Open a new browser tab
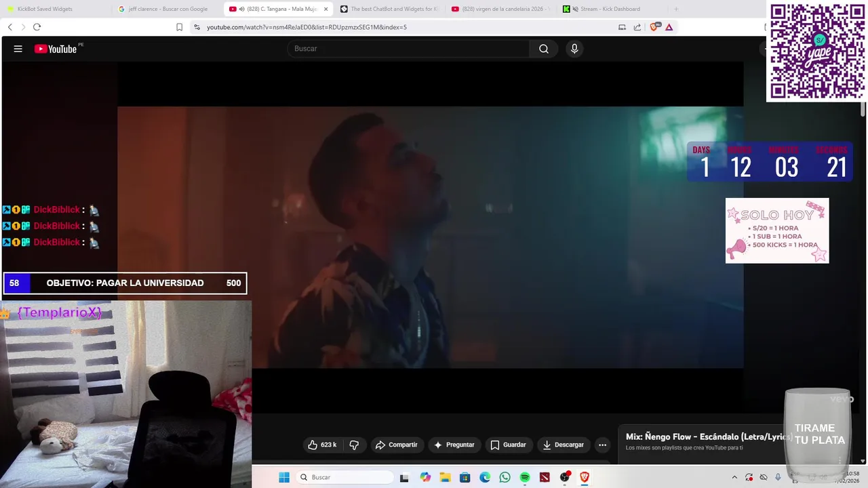This screenshot has height=488, width=868. [x=675, y=9]
